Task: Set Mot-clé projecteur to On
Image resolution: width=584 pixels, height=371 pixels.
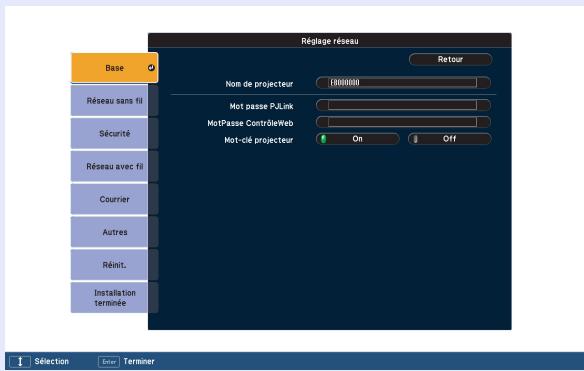Action: tap(358, 139)
